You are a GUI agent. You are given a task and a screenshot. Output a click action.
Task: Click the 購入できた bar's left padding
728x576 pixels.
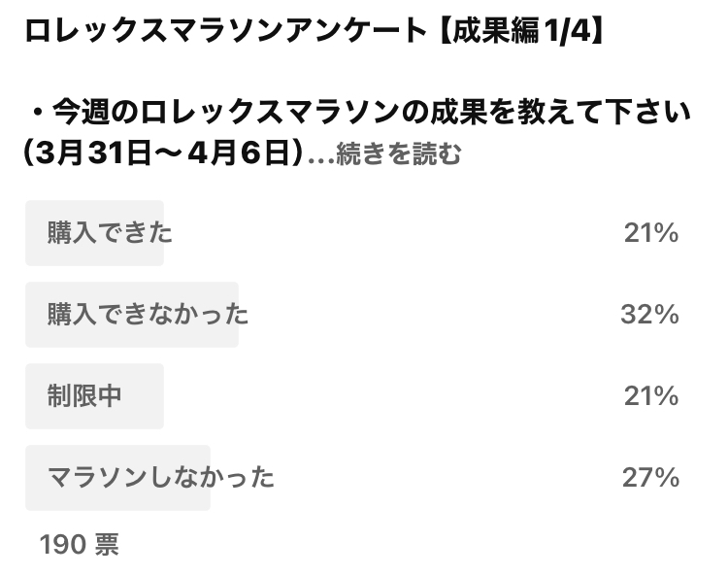pos(36,233)
